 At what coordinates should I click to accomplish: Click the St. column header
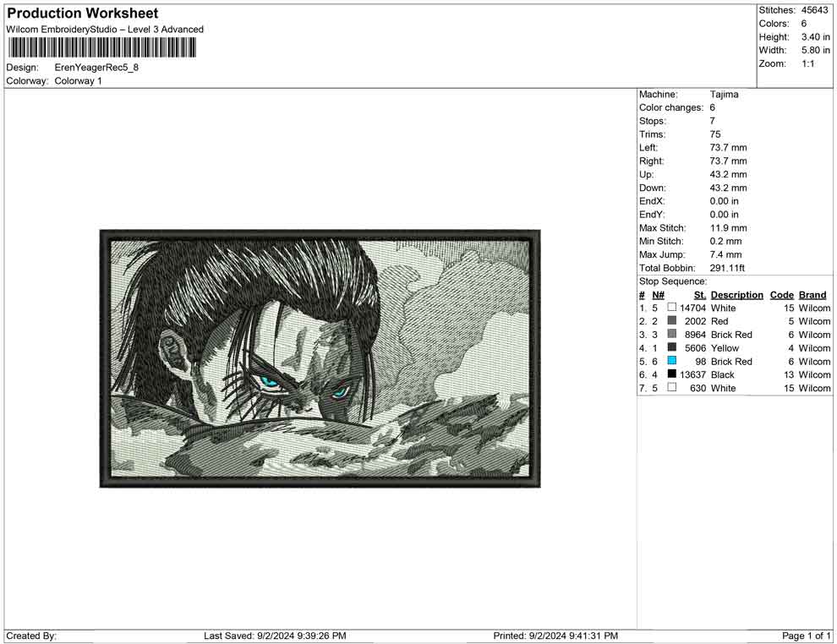coord(700,294)
